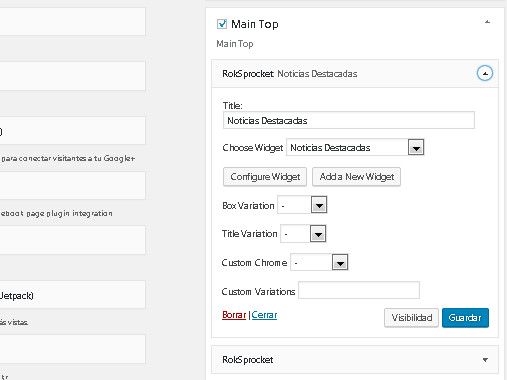
Task: Click the widget box labeled Jetpack)
Action: click(x=73, y=295)
